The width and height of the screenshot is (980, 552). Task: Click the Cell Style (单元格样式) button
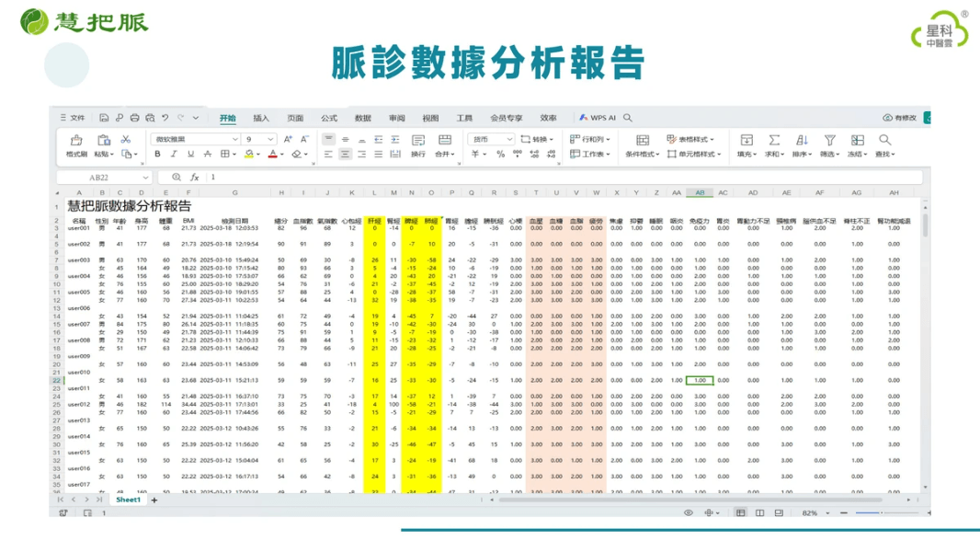click(x=694, y=154)
